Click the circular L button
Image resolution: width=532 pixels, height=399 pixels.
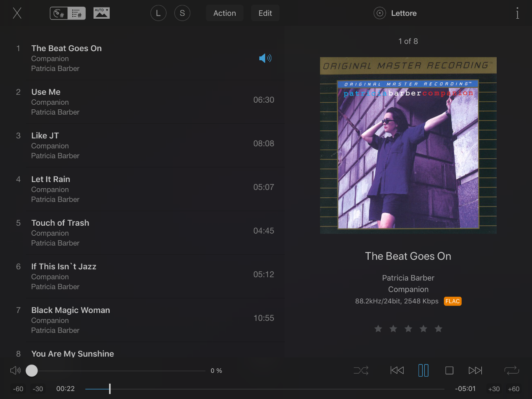(x=158, y=13)
